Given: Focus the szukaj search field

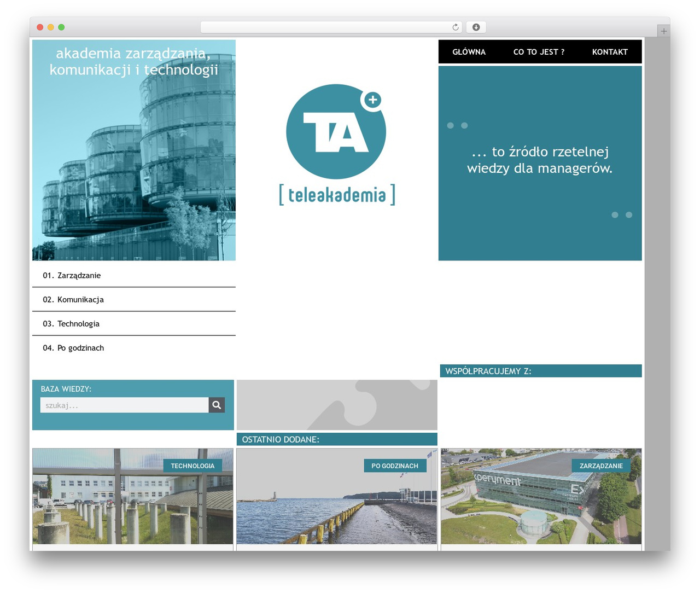Looking at the screenshot, I should (124, 405).
